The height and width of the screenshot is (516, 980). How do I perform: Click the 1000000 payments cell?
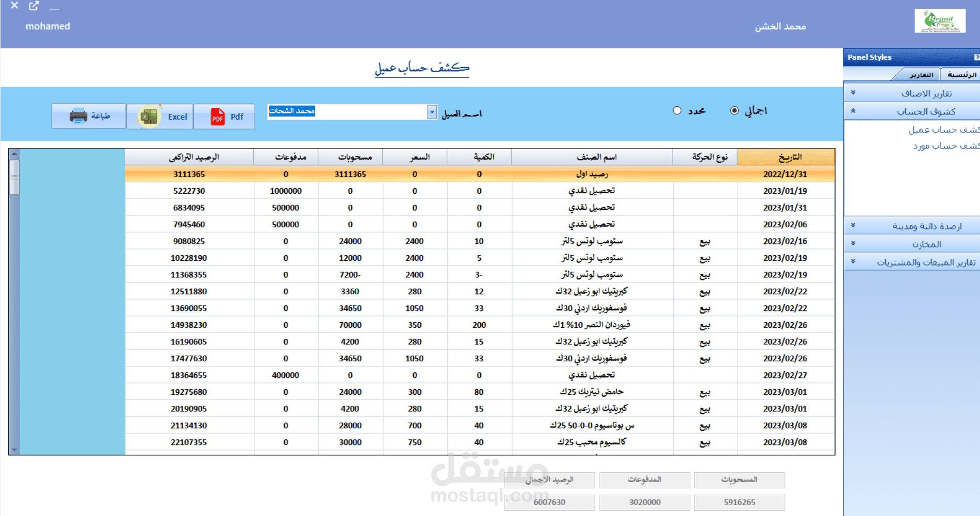(x=286, y=191)
